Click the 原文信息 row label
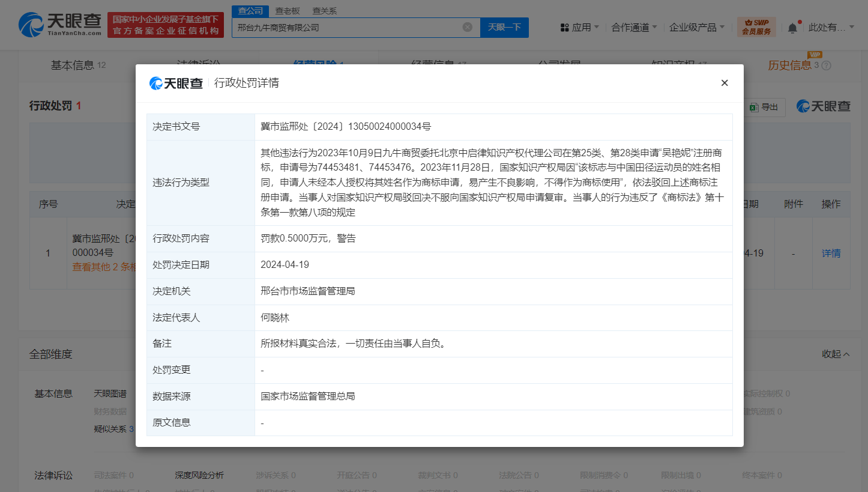Screen dimensions: 868x492 [x=172, y=422]
